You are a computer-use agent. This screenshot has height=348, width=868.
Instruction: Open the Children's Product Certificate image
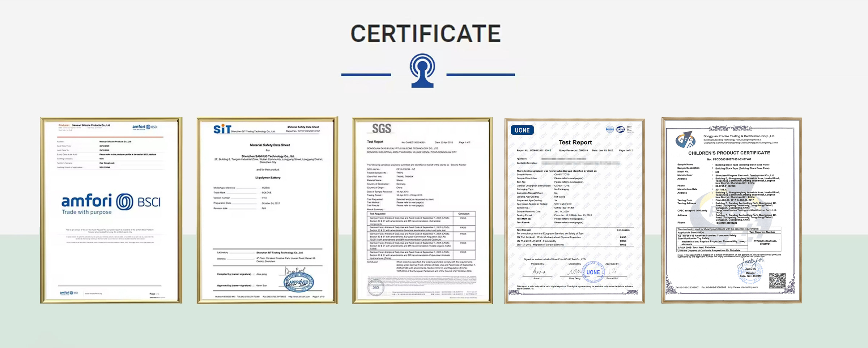point(732,210)
